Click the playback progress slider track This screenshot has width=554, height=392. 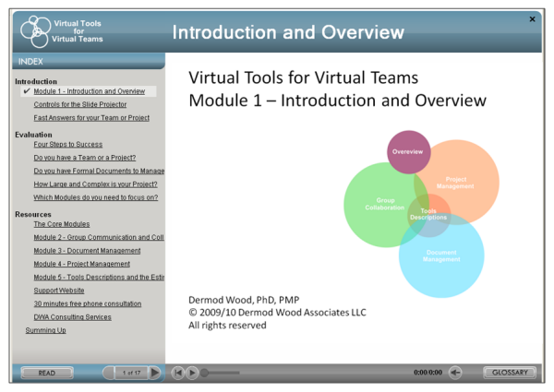222,373
